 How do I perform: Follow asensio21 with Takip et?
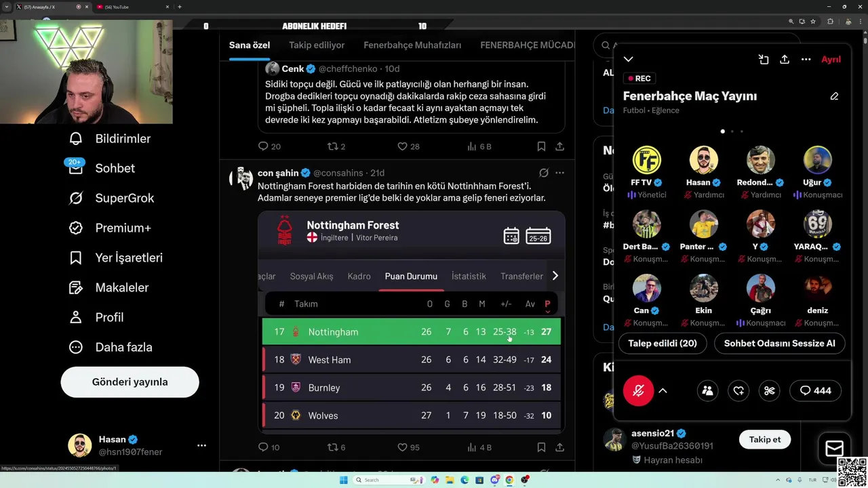pos(765,439)
